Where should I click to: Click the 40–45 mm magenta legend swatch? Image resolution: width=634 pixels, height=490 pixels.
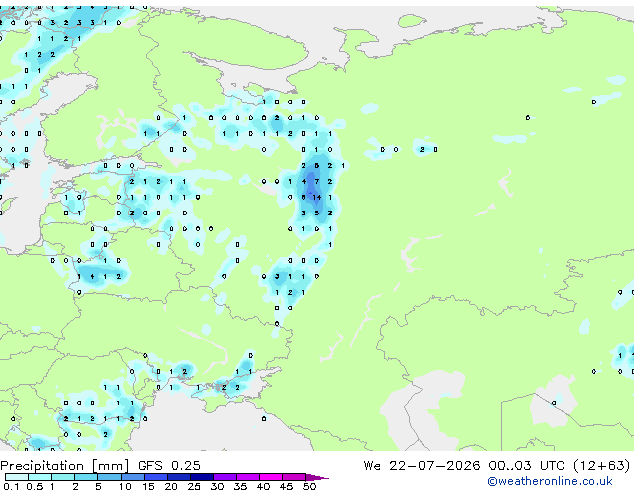click(271, 477)
